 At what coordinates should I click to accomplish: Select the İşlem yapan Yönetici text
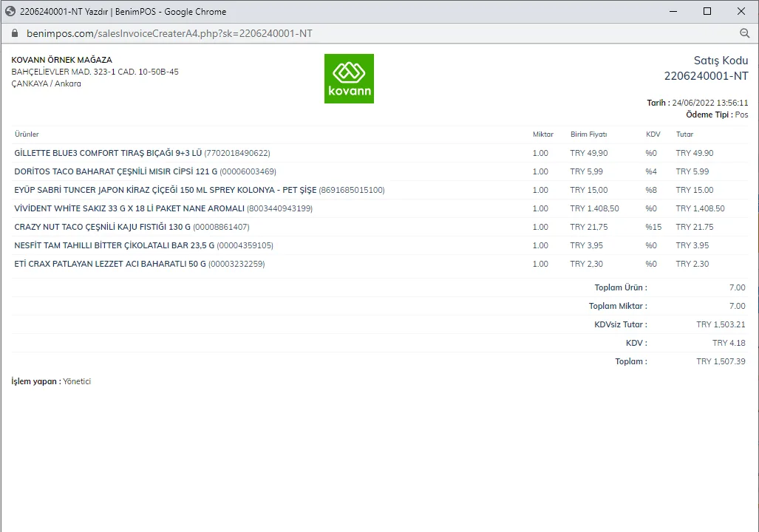point(51,381)
